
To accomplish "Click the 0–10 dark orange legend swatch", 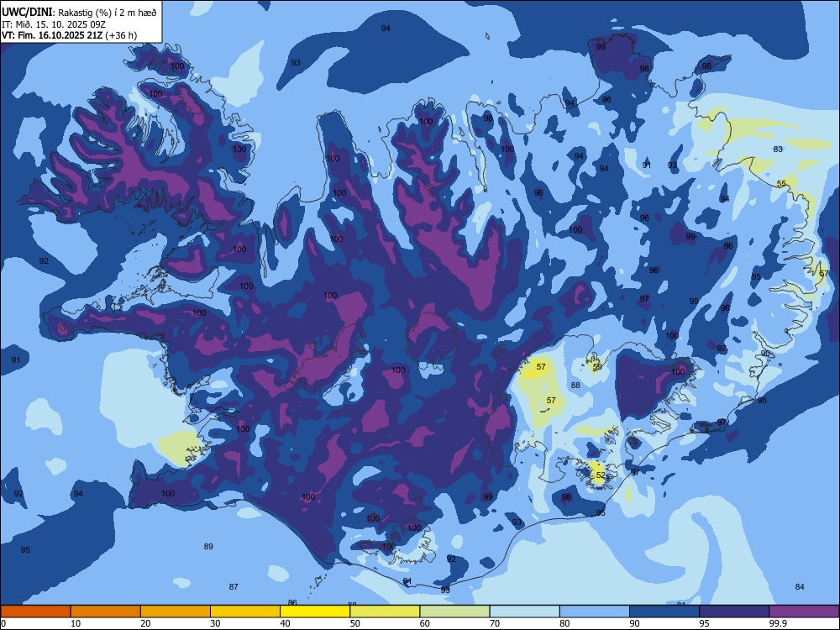I will tap(35, 612).
